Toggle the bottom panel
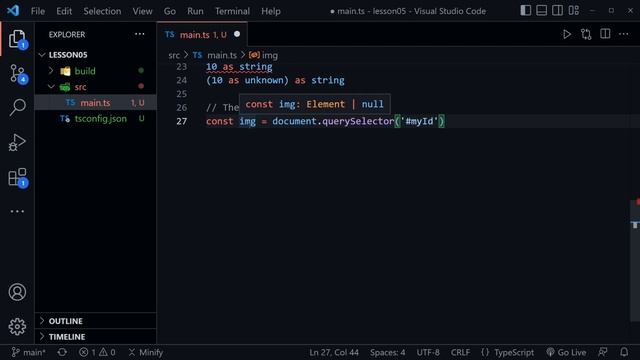This screenshot has height=360, width=640. coord(542,11)
